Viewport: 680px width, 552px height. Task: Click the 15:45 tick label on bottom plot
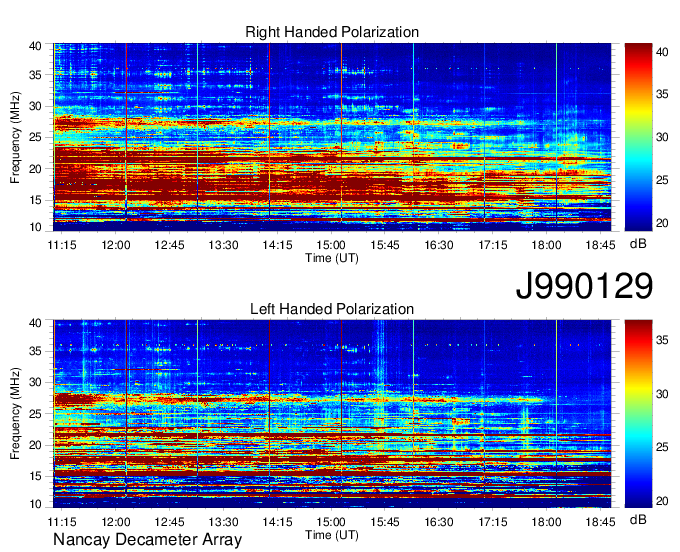(385, 522)
